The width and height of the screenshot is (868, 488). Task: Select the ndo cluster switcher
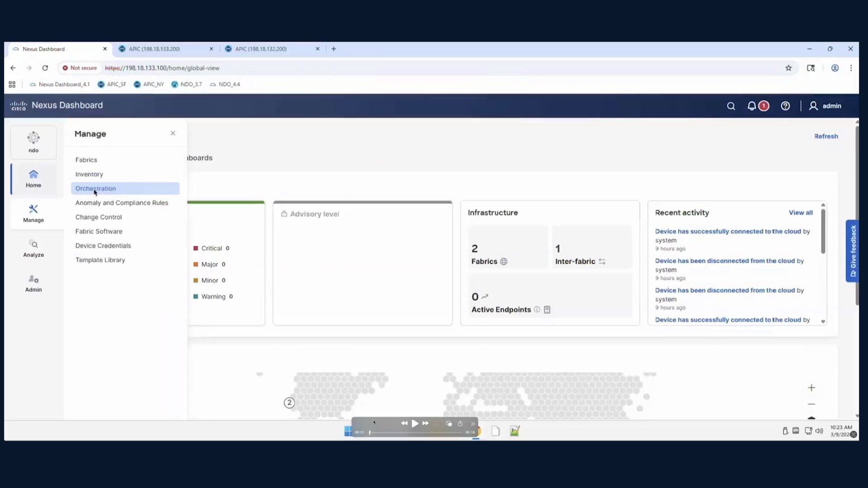click(33, 142)
